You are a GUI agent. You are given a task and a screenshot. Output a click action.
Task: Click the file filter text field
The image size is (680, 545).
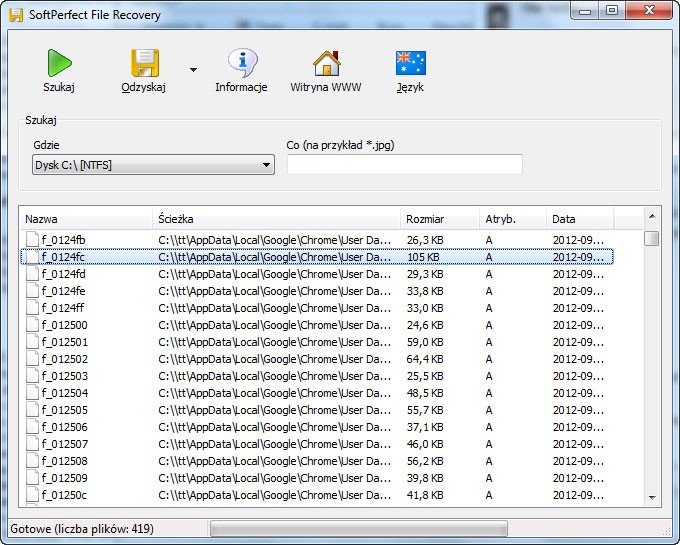(404, 165)
